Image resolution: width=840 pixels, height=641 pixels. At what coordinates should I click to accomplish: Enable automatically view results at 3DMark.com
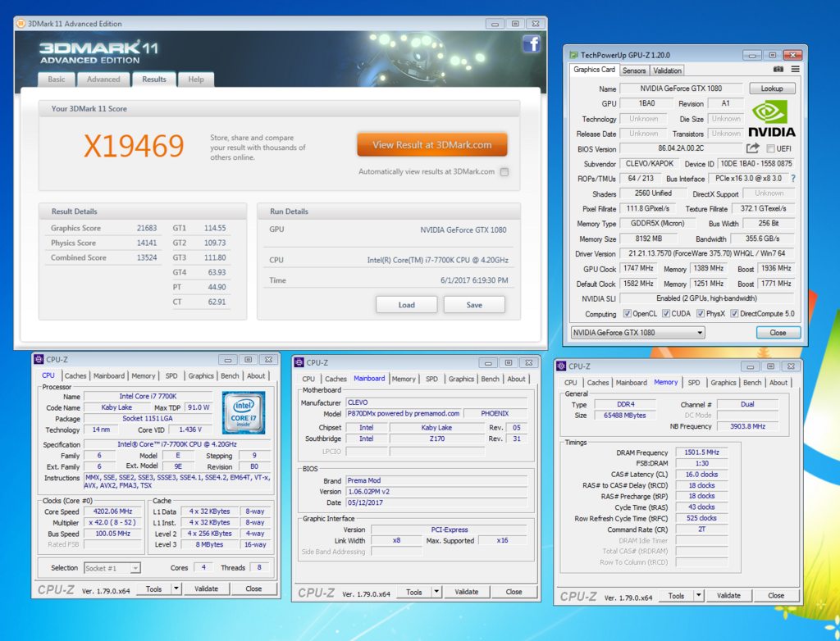504,172
